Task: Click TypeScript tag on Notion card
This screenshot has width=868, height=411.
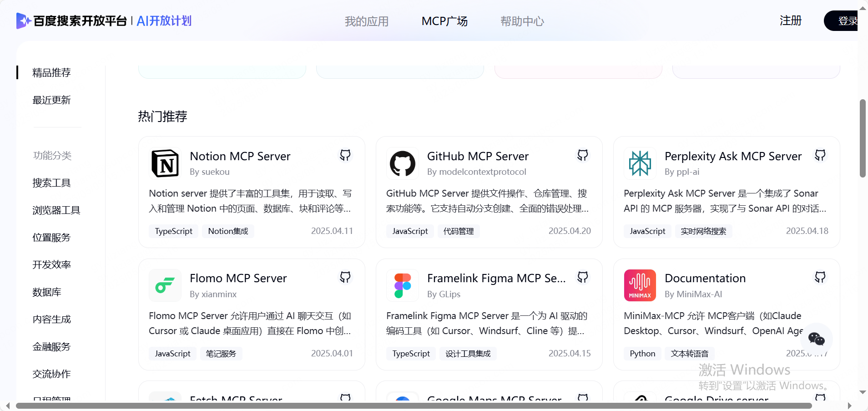Action: tap(174, 231)
